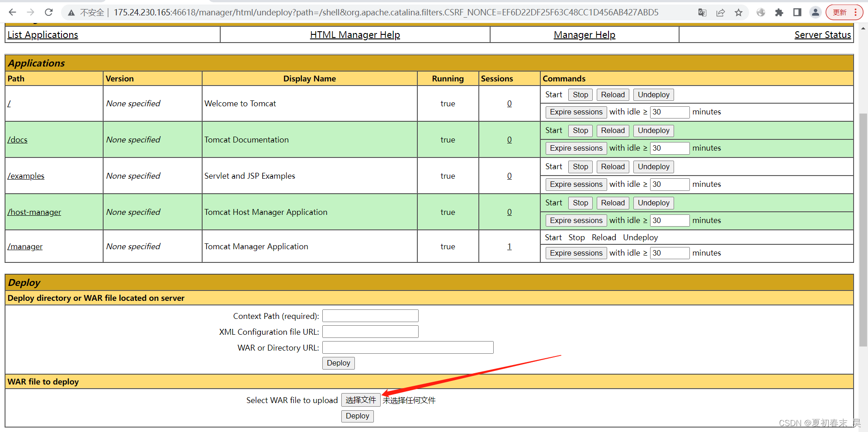Open the /manager application link

[25, 247]
